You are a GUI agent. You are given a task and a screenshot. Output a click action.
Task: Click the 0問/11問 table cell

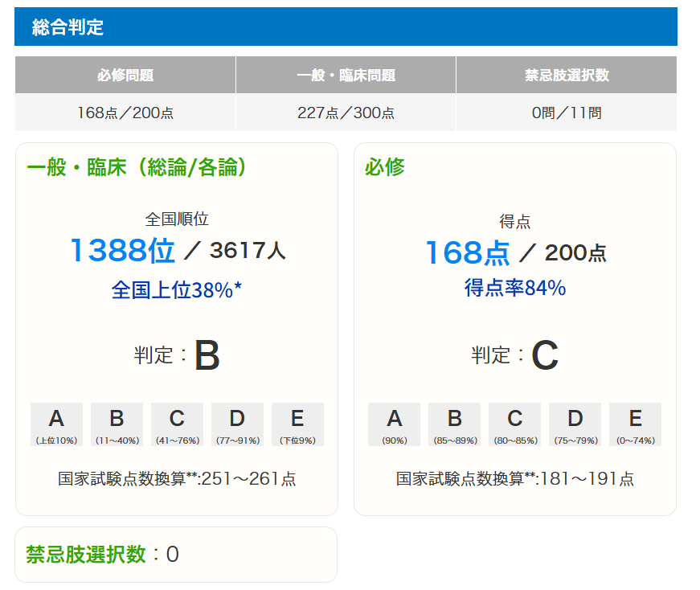[x=566, y=113]
